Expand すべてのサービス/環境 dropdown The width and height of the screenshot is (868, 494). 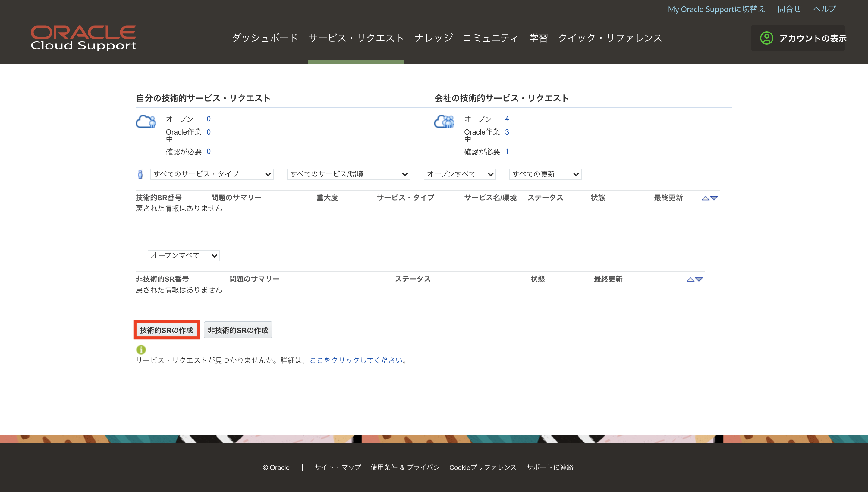pyautogui.click(x=348, y=174)
